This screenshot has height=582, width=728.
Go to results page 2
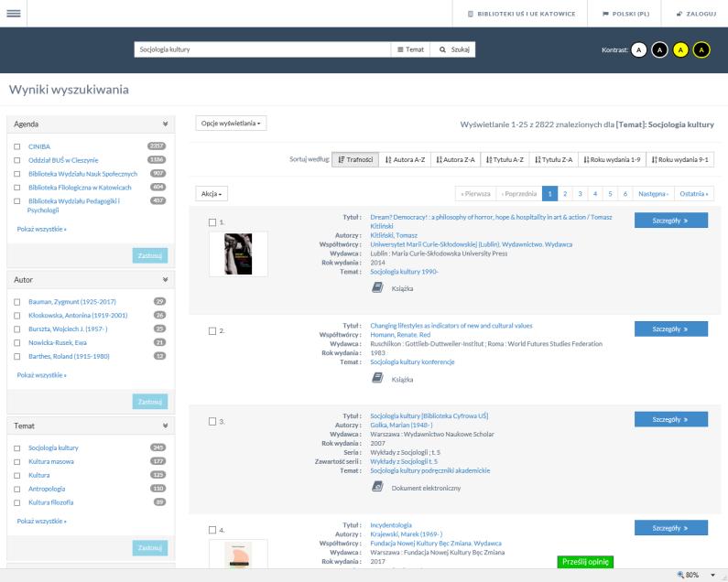click(x=565, y=193)
